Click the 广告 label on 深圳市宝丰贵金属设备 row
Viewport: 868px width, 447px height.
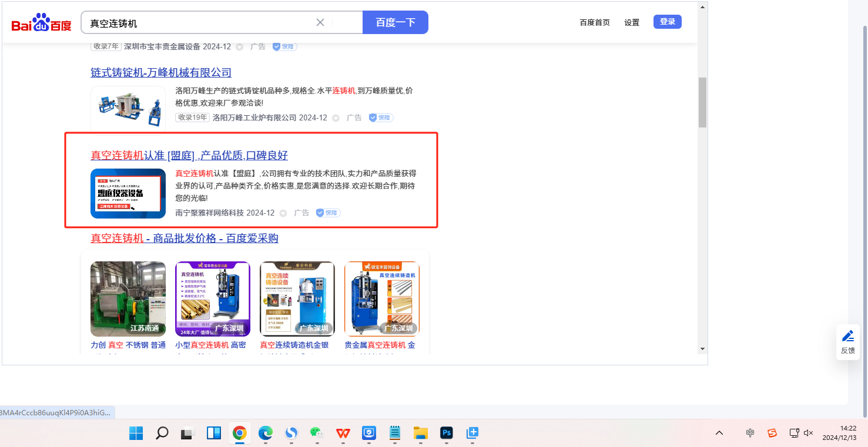258,46
